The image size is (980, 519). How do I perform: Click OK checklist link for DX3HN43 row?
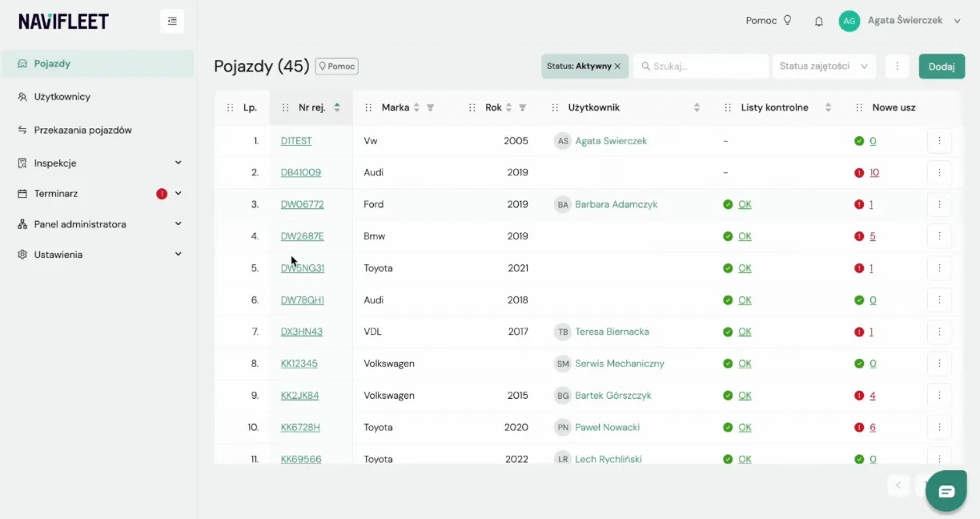[745, 332]
